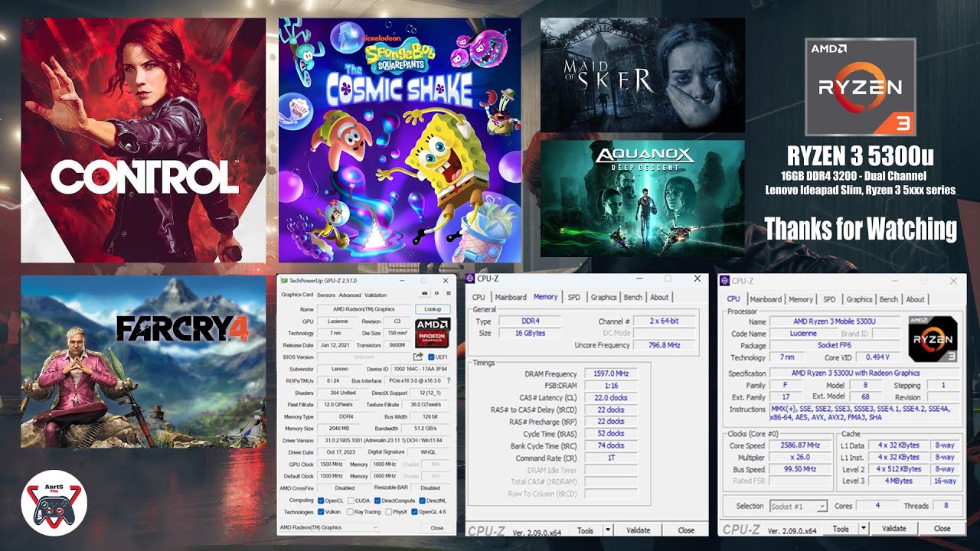The image size is (980, 551).
Task: Click the BIOS export share icon in GPU-Z
Action: point(418,357)
